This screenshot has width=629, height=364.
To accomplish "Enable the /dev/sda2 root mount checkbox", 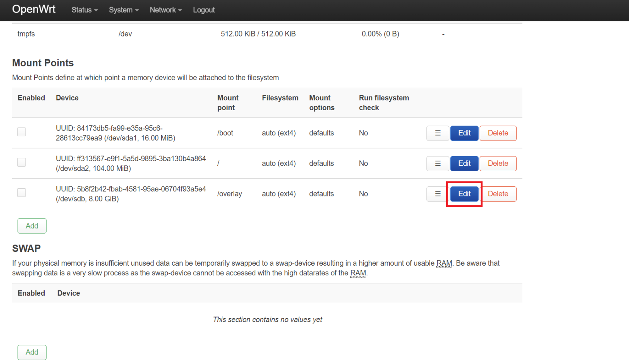I will pyautogui.click(x=21, y=162).
